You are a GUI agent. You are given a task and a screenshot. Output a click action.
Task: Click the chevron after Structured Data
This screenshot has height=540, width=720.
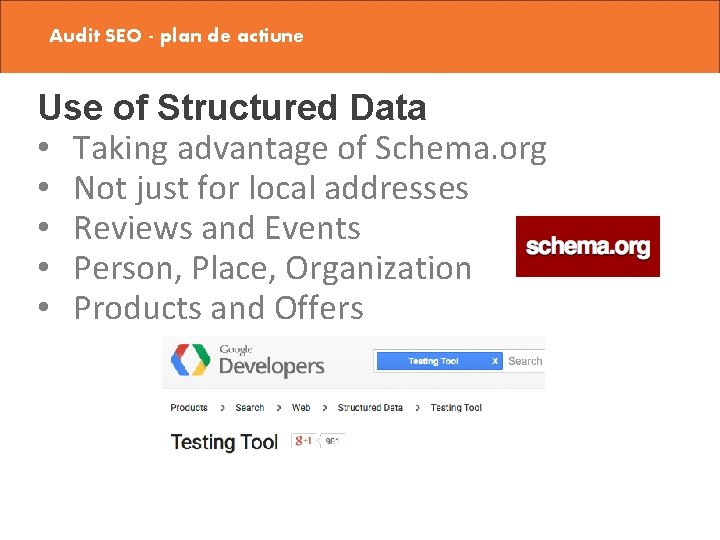[417, 408]
